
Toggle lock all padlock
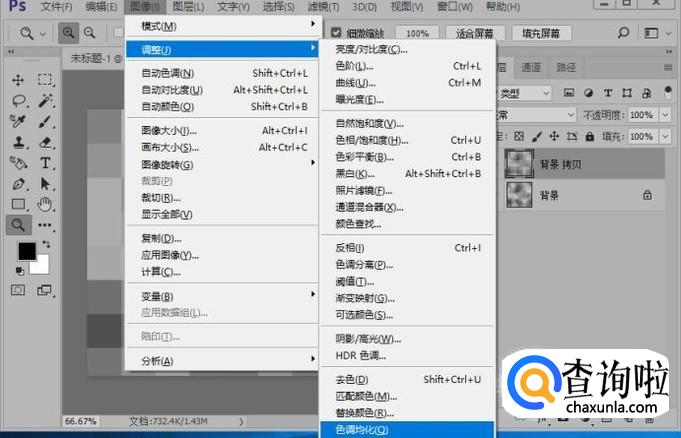(589, 136)
